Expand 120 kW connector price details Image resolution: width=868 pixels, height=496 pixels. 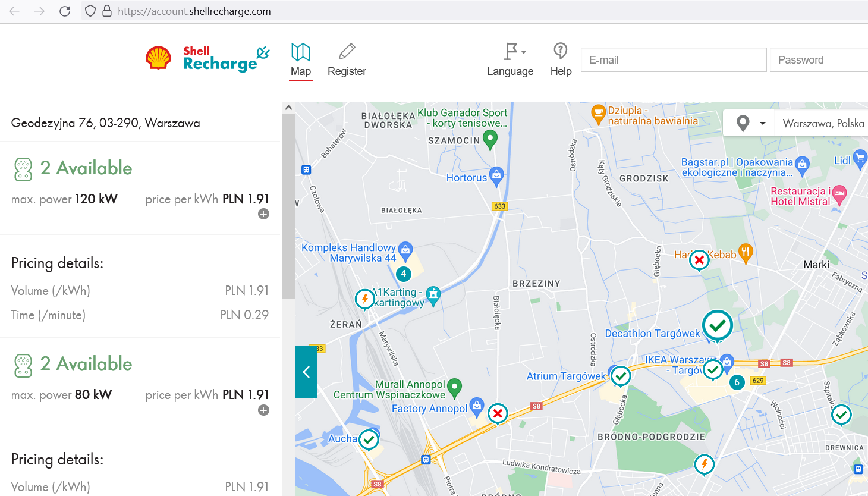coord(264,214)
